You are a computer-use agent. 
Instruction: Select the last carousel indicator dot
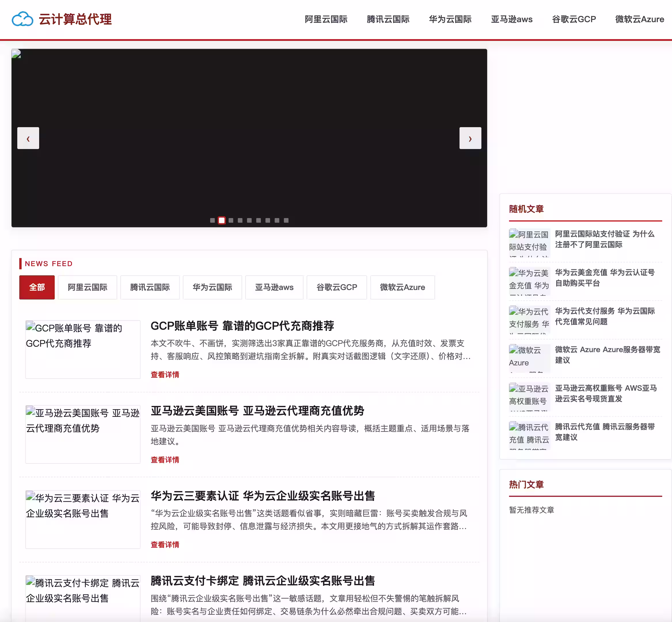[x=286, y=220]
